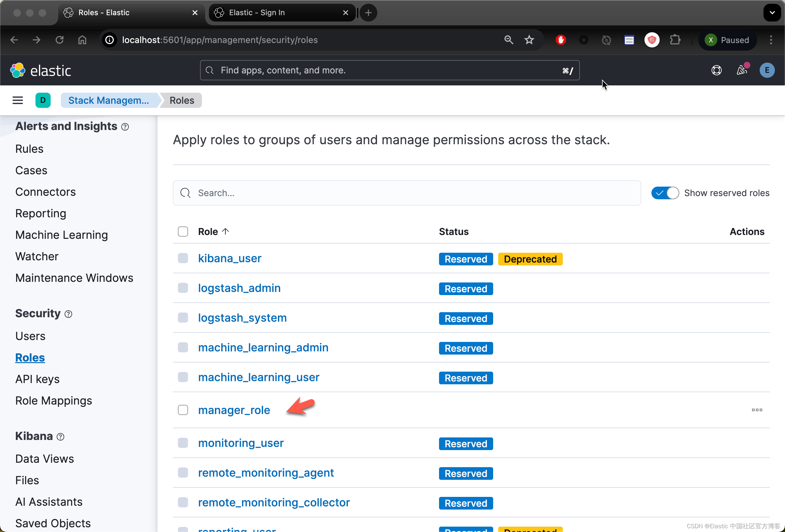Click the actions ellipsis next to manager_role
This screenshot has width=785, height=532.
tap(757, 410)
